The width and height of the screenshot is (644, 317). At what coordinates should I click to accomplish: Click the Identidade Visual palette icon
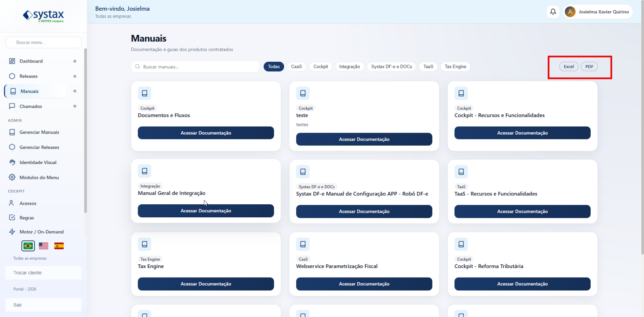pos(12,162)
